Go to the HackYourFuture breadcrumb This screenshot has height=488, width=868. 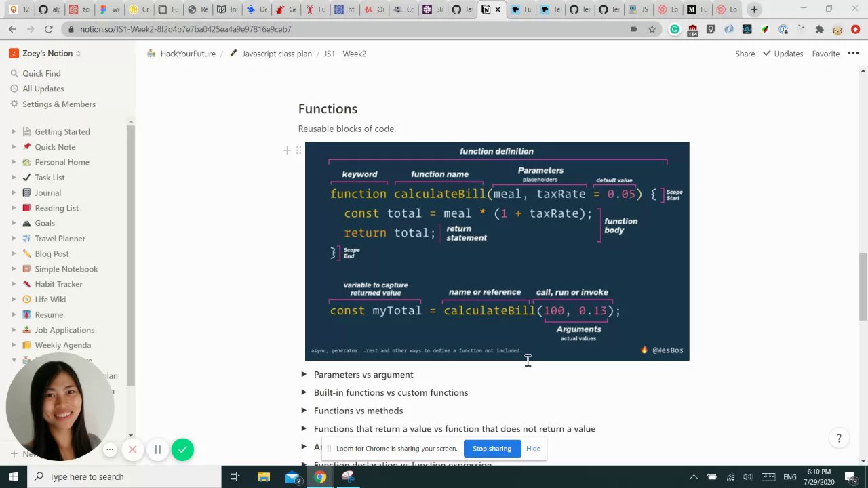(181, 54)
